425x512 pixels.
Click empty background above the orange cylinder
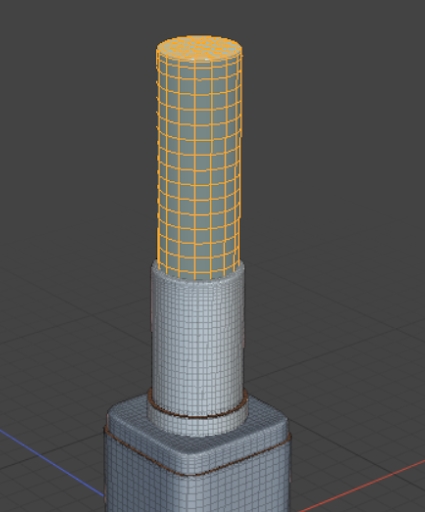coord(200,17)
